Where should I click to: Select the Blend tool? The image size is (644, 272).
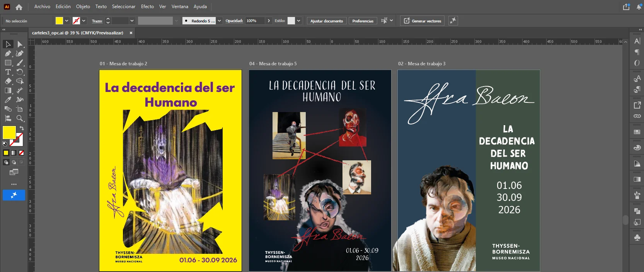coord(8,109)
